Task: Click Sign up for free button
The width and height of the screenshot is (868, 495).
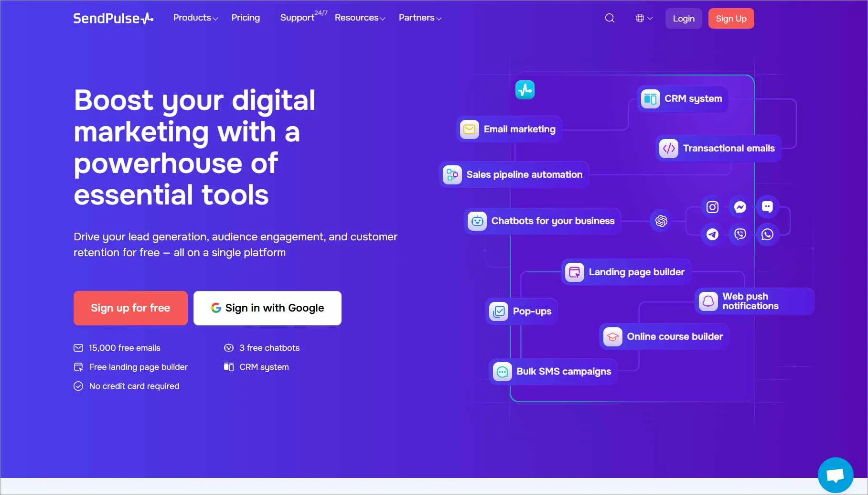Action: tap(130, 308)
